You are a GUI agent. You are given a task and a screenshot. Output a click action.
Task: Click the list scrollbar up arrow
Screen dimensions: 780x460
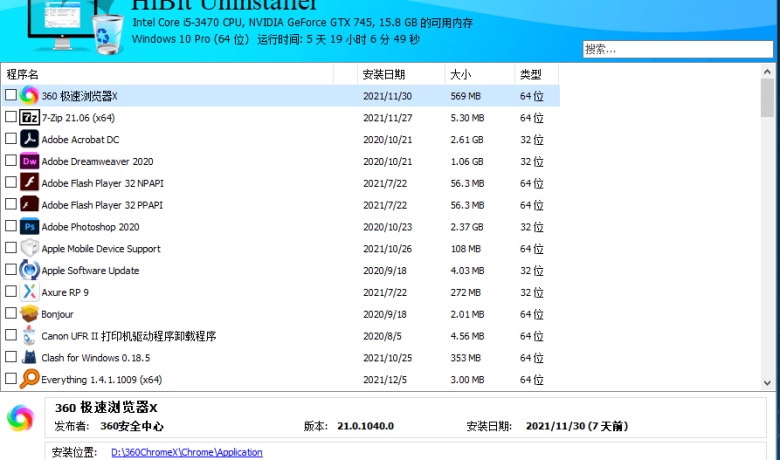(x=767, y=72)
